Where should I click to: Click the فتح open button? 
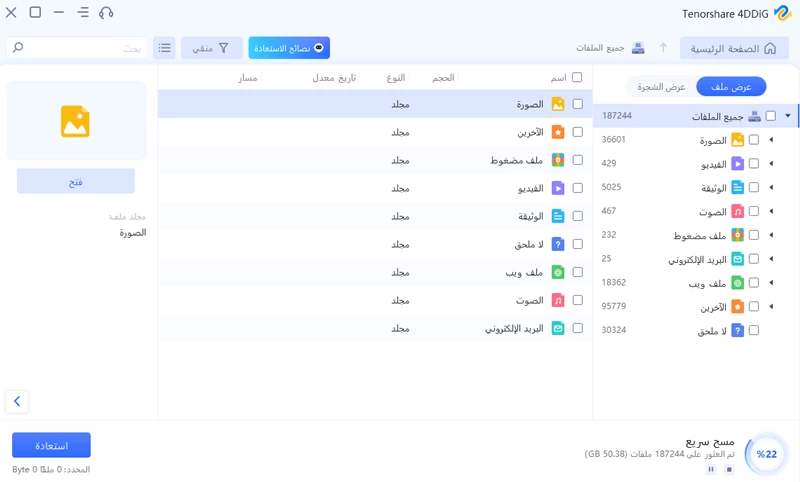(x=76, y=181)
